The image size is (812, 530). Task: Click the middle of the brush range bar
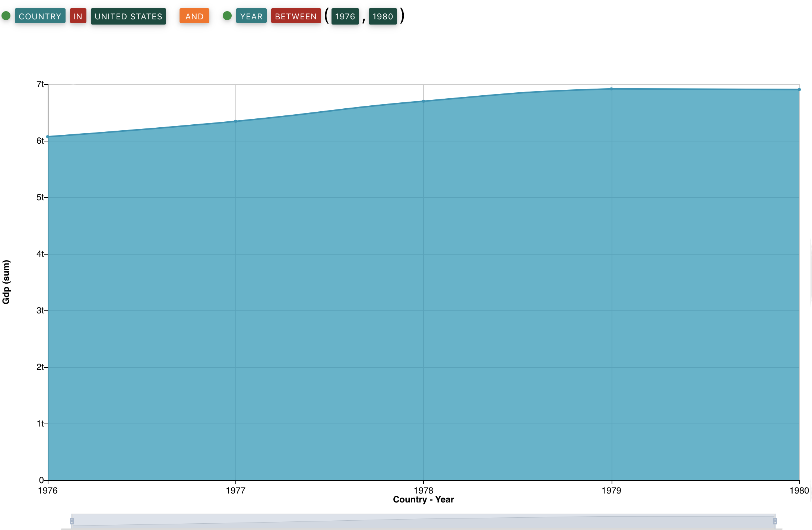[423, 521]
